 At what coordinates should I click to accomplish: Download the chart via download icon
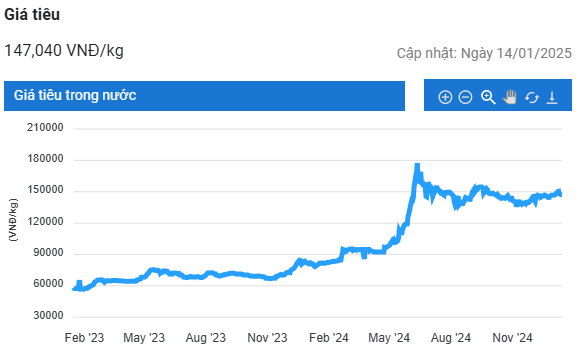click(x=552, y=97)
